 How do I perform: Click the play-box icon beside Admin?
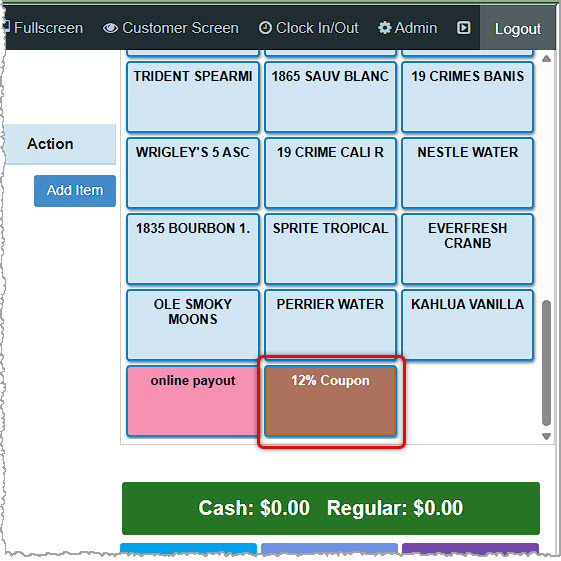click(x=463, y=28)
